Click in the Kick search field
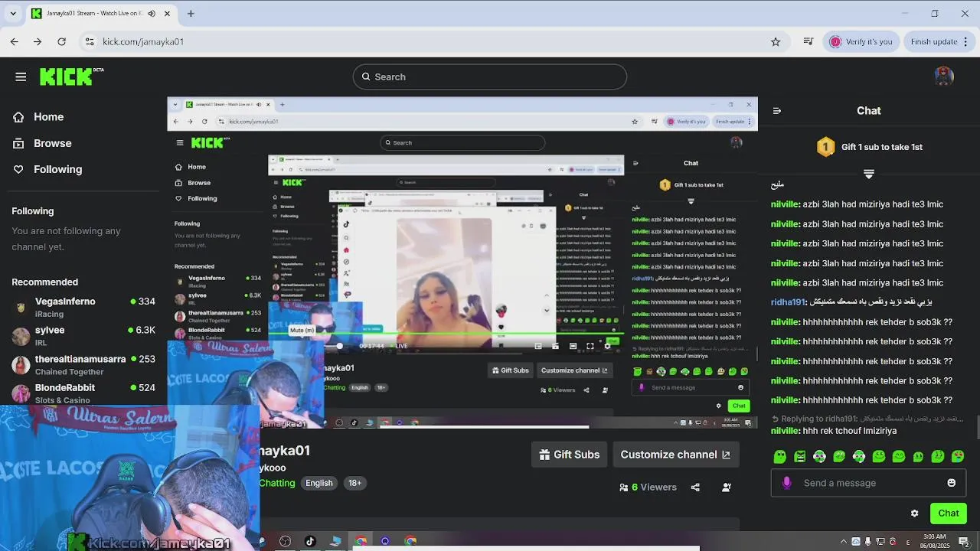This screenshot has height=551, width=980. (490, 77)
